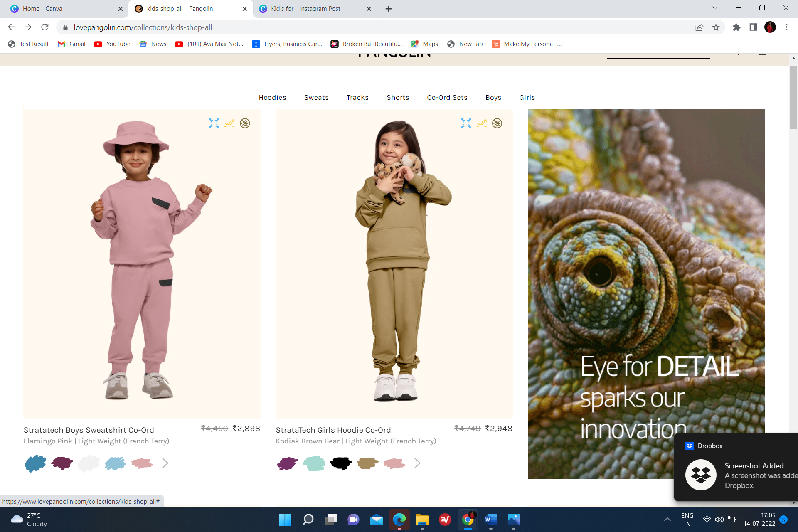This screenshot has height=532, width=798.
Task: Choose the blue swatch for boys co-ord
Action: 35,463
